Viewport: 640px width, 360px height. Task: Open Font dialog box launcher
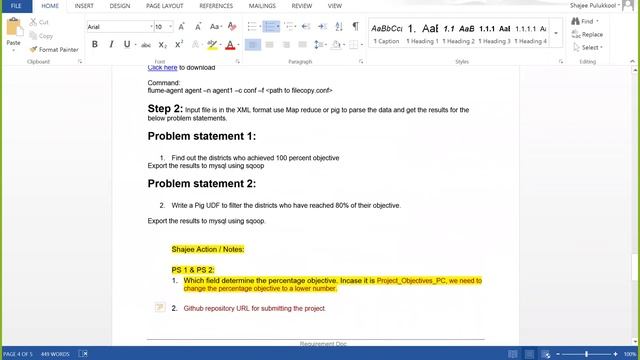click(x=238, y=62)
